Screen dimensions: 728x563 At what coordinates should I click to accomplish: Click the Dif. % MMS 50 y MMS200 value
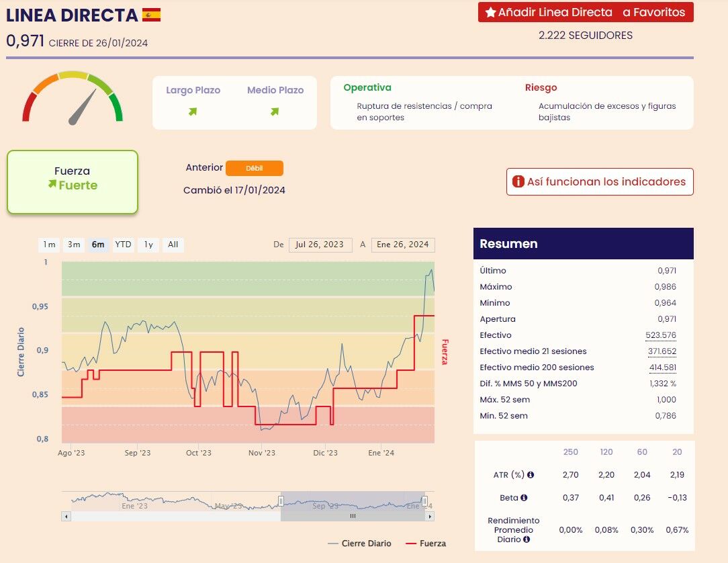coord(663,384)
